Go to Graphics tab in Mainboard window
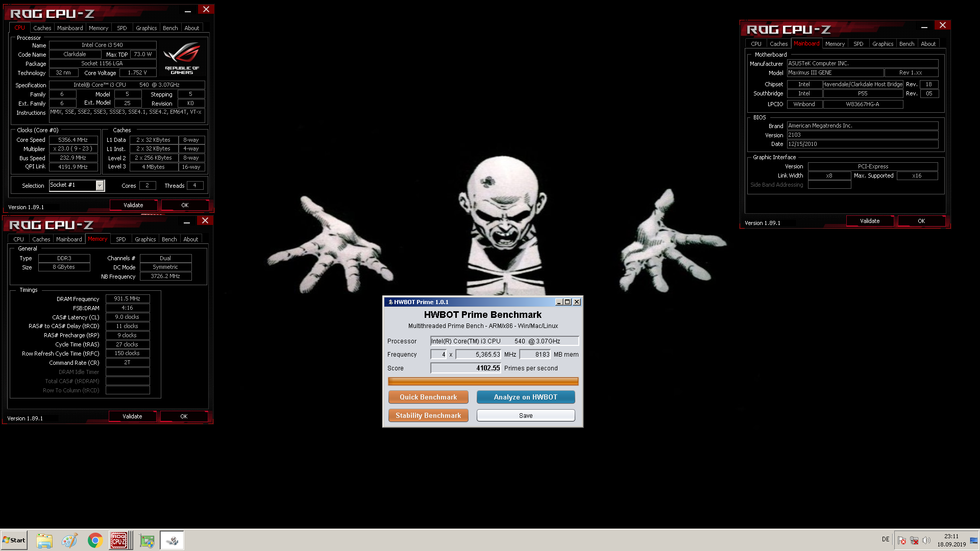Viewport: 980px width, 551px height. [x=883, y=44]
